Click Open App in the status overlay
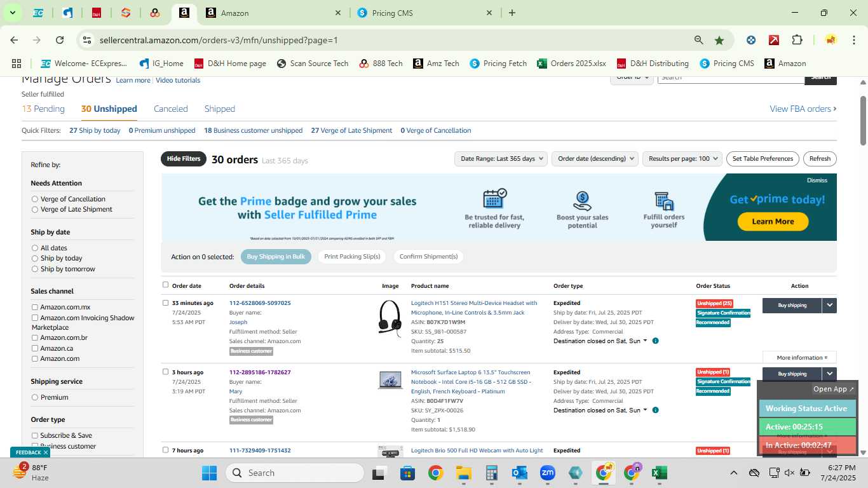868x488 pixels. (834, 389)
